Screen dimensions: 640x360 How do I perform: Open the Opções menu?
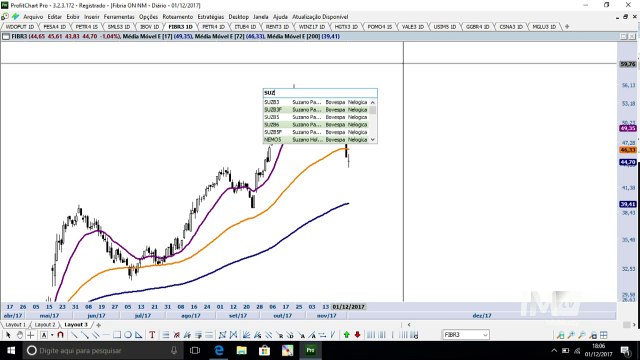click(x=148, y=17)
